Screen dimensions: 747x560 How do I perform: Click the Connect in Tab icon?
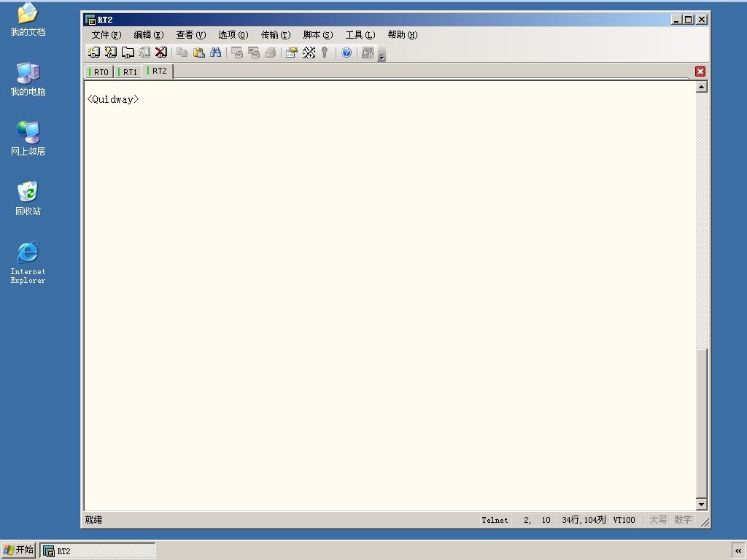128,52
